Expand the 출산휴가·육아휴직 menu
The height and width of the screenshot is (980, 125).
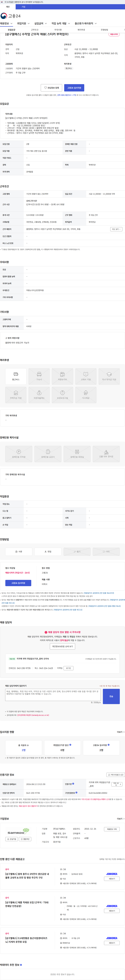(86, 24)
